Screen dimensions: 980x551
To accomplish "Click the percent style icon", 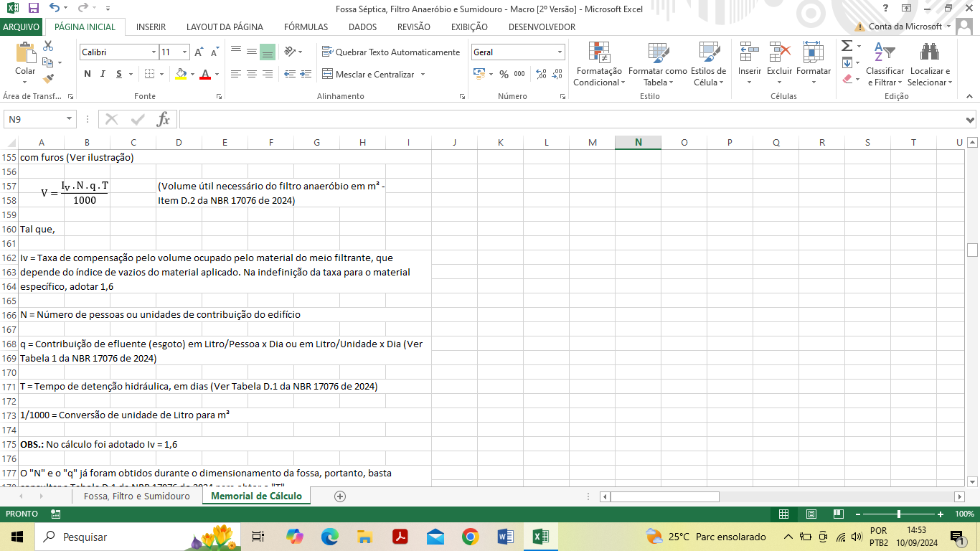I will coord(504,74).
